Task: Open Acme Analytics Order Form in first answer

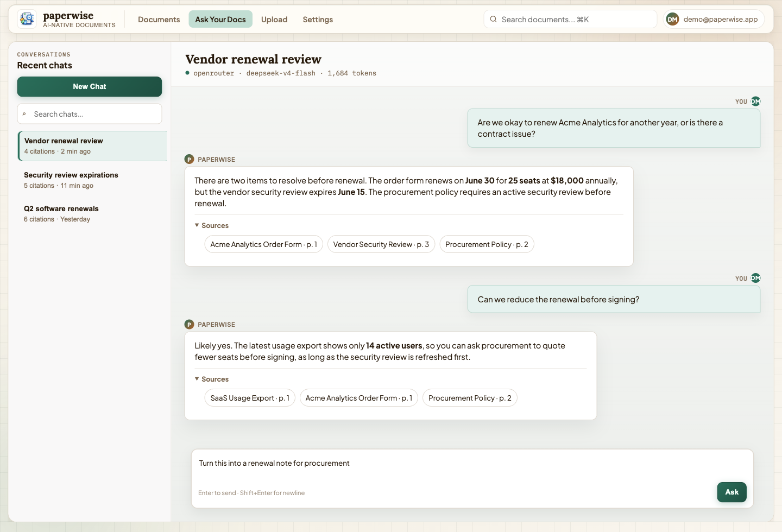Action: [x=264, y=244]
